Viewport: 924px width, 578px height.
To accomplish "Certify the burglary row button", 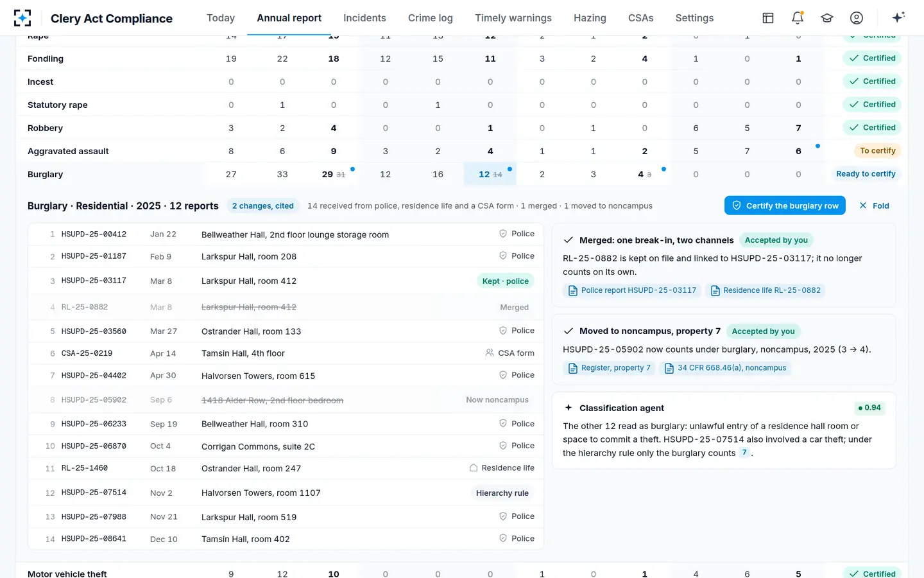I will (785, 206).
